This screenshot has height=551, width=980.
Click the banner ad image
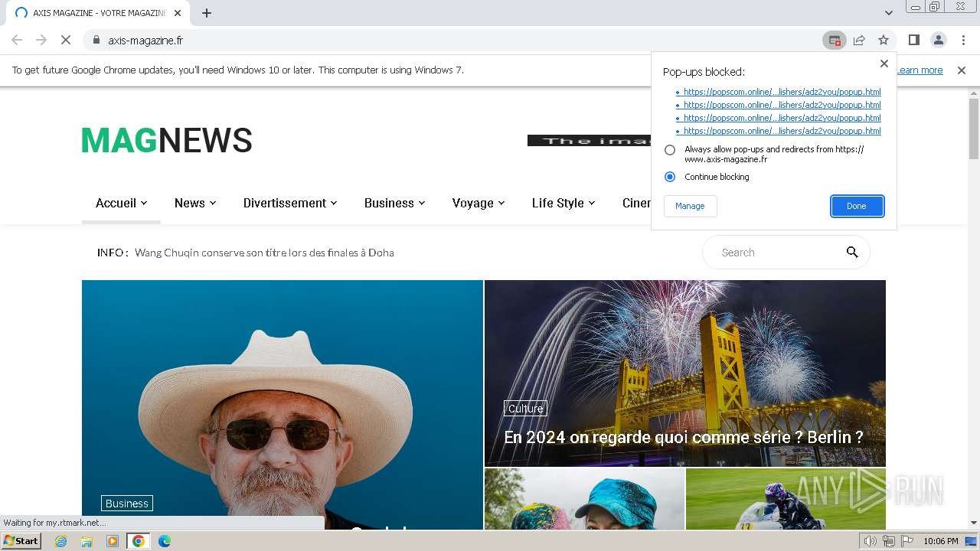click(x=589, y=141)
